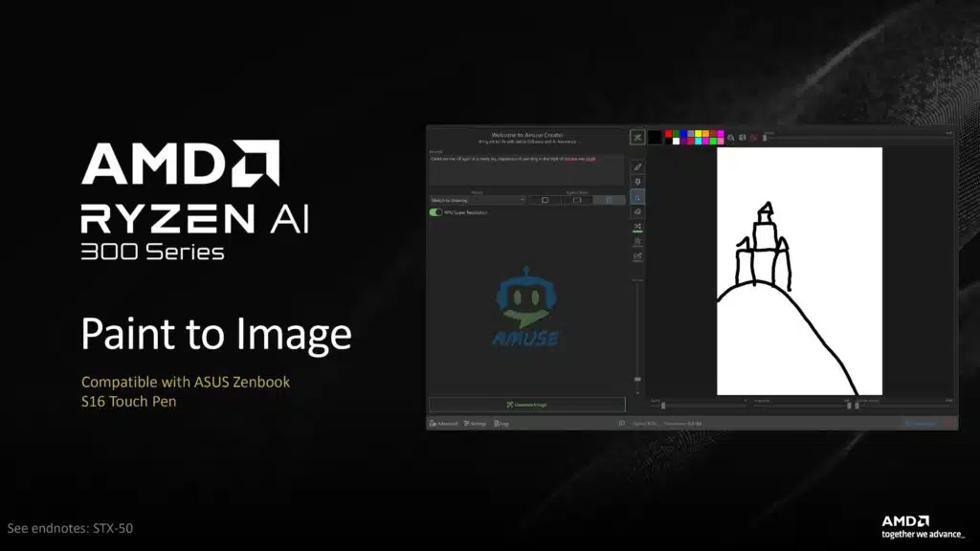Pick the cyan color swatch
Screen dimensions: 980x551
point(698,142)
